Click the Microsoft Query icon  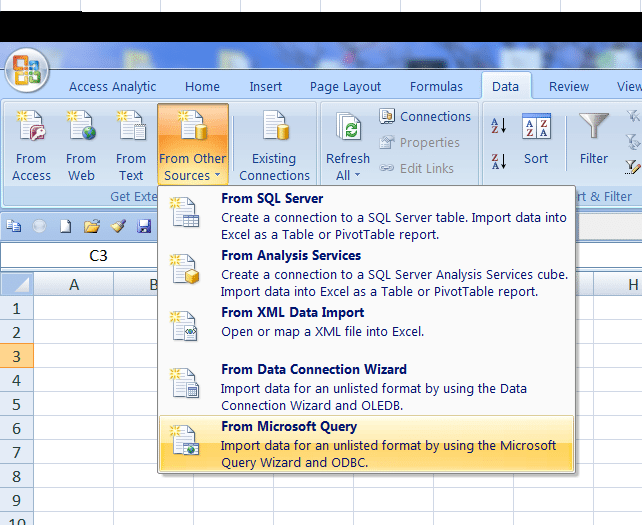(185, 440)
